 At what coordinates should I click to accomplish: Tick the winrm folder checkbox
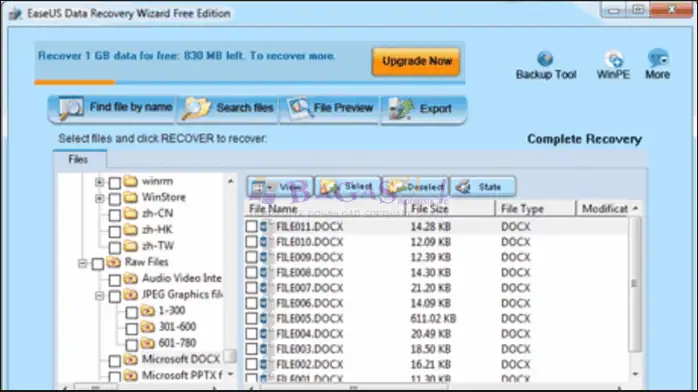tap(115, 182)
